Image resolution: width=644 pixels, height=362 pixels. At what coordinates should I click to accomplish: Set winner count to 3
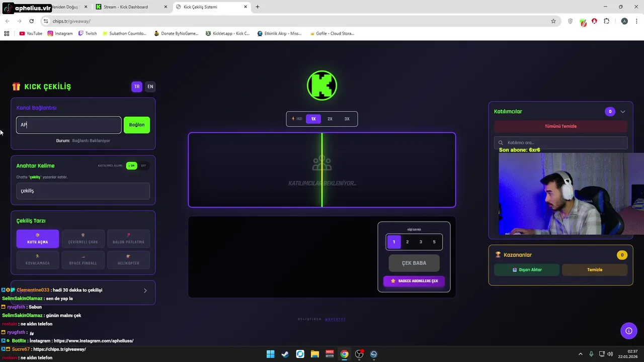[x=421, y=242]
